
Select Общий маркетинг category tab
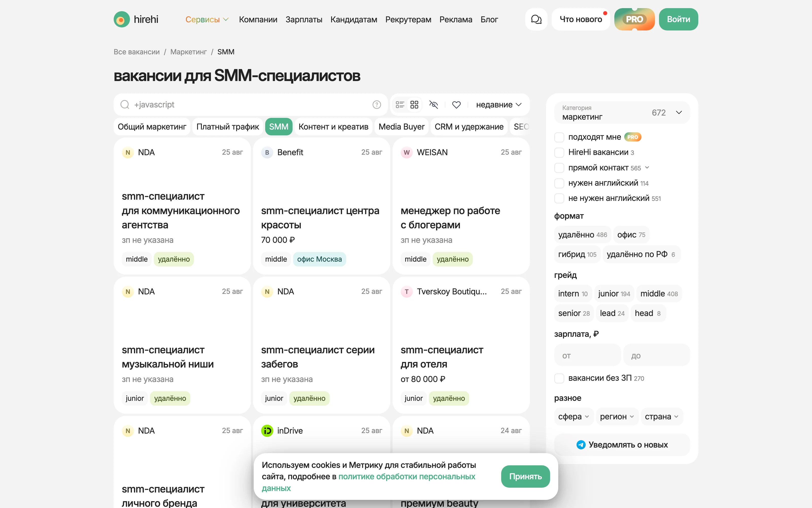coord(152,127)
